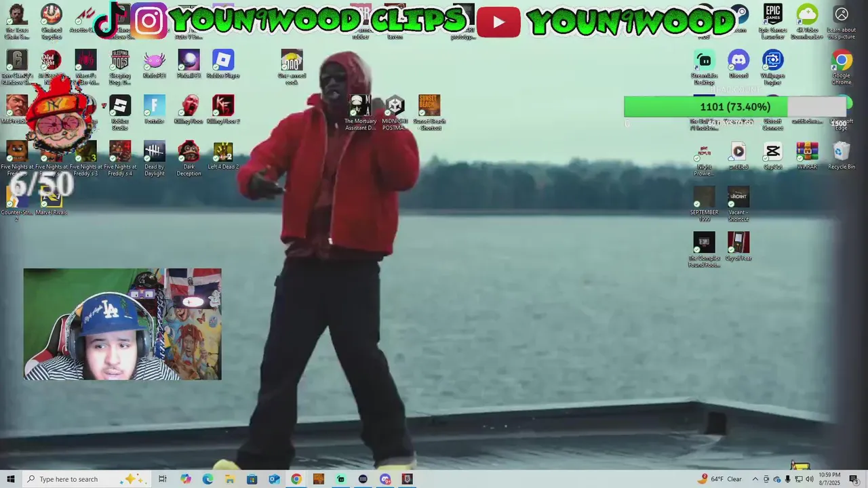Open the 64°F Clear weather widget

tap(719, 479)
